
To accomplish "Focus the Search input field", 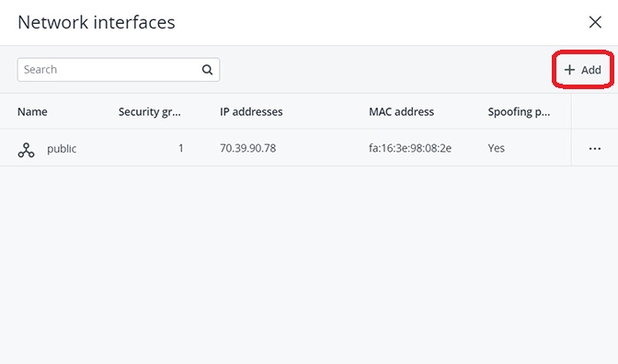I will [x=119, y=70].
